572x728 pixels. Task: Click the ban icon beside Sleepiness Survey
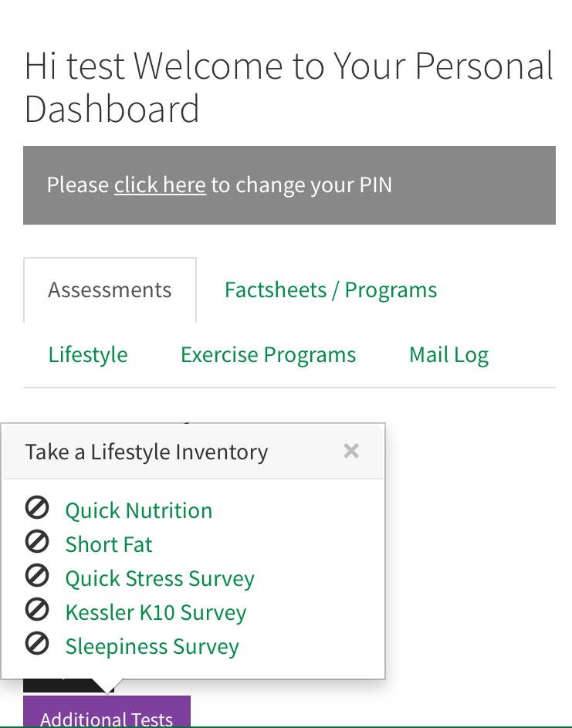click(37, 645)
